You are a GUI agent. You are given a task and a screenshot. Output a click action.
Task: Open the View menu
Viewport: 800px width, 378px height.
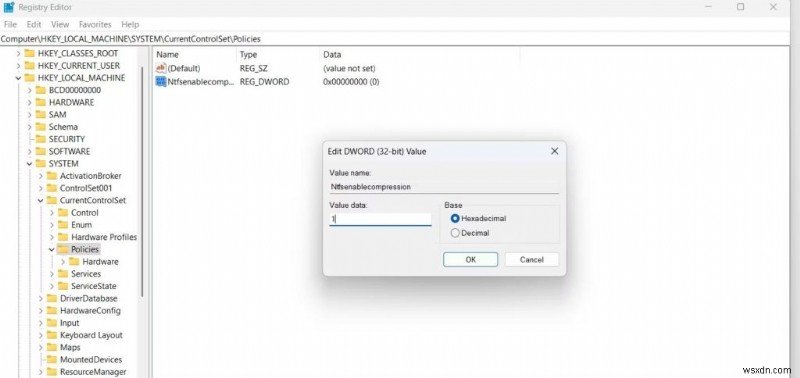(60, 24)
